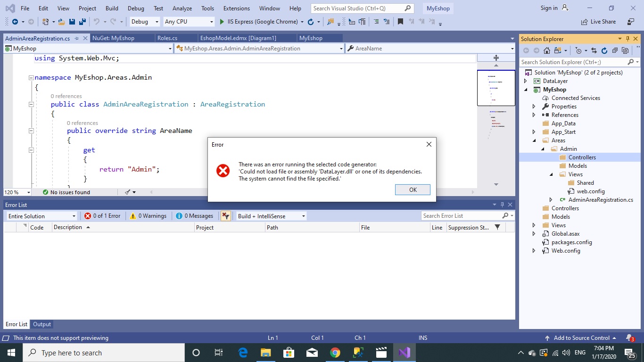Toggle the Warnings filter in Error List
This screenshot has width=644, height=362.
[x=148, y=216]
